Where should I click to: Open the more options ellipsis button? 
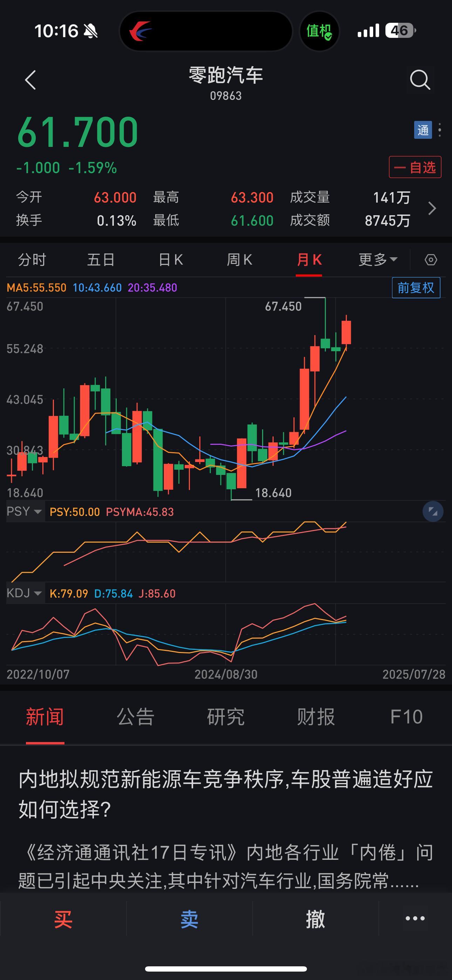pyautogui.click(x=415, y=918)
